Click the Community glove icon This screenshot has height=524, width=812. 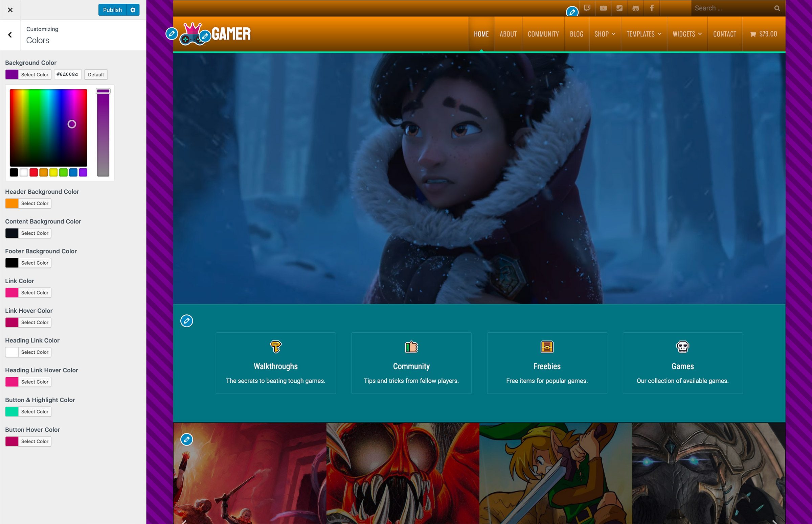coord(411,347)
